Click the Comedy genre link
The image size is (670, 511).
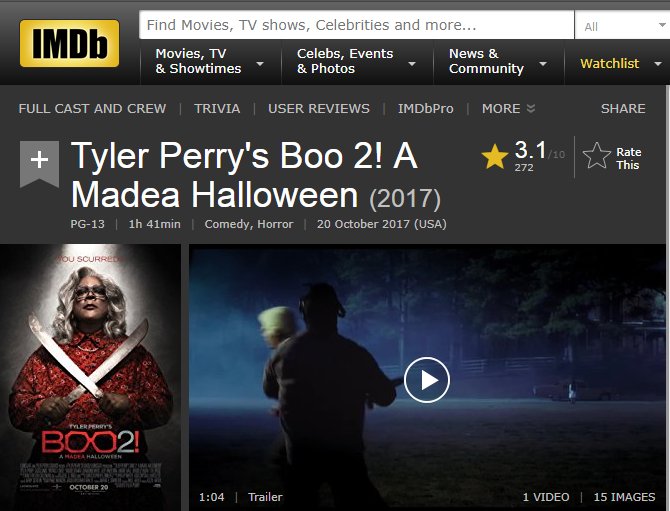224,224
